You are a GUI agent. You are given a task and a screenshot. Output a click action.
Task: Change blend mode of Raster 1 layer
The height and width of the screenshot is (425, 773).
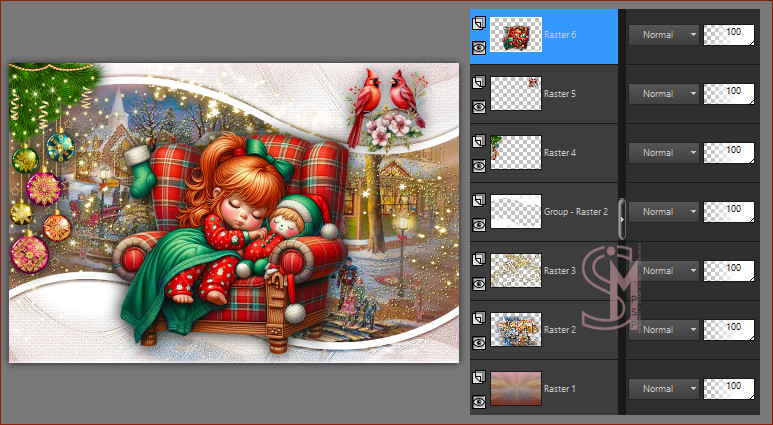[x=664, y=389]
